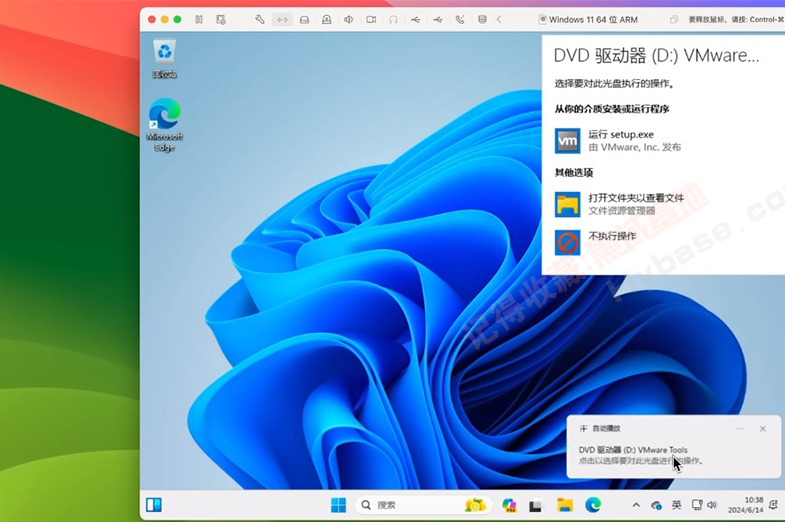Viewport: 785px width, 522px height.
Task: Click the DVD drive (D:) VMware AutoPlay heading
Action: pyautogui.click(x=656, y=56)
